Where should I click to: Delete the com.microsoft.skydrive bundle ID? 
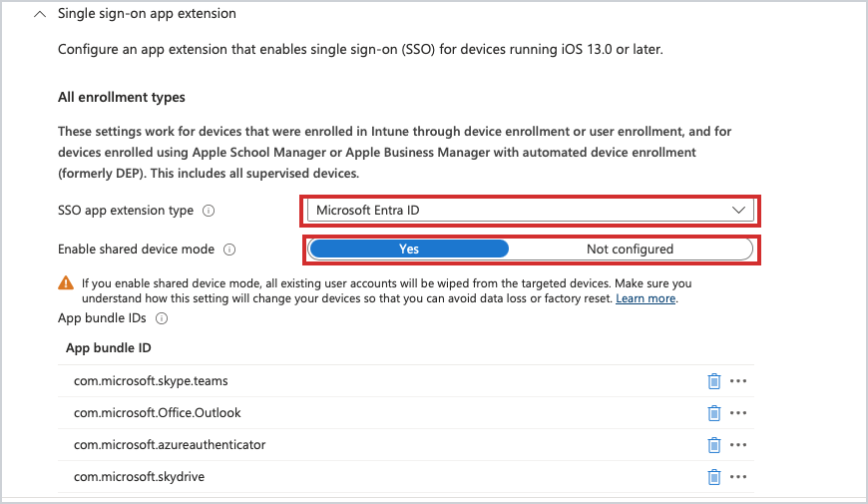[x=714, y=477]
